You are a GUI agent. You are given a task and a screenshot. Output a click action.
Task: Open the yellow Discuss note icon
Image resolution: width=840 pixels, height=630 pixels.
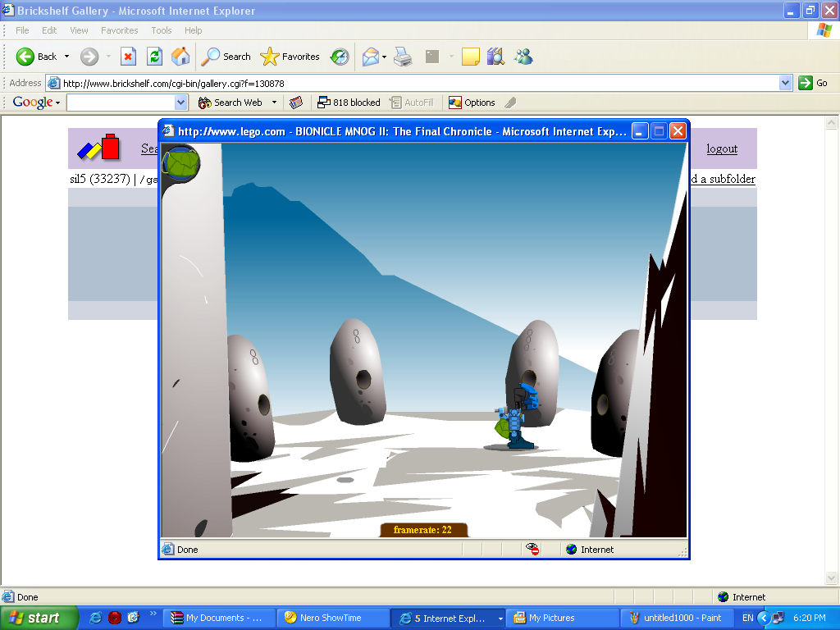[x=470, y=57]
